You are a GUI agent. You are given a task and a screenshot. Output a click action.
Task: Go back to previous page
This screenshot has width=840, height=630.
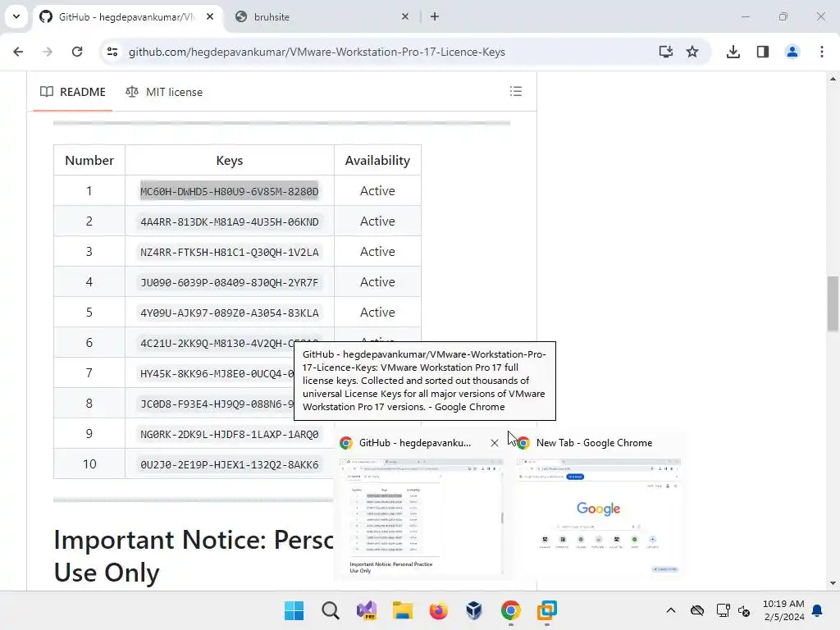click(18, 52)
